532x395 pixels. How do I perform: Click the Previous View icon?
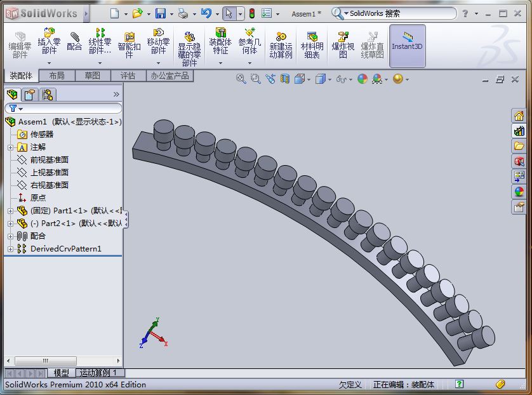270,79
